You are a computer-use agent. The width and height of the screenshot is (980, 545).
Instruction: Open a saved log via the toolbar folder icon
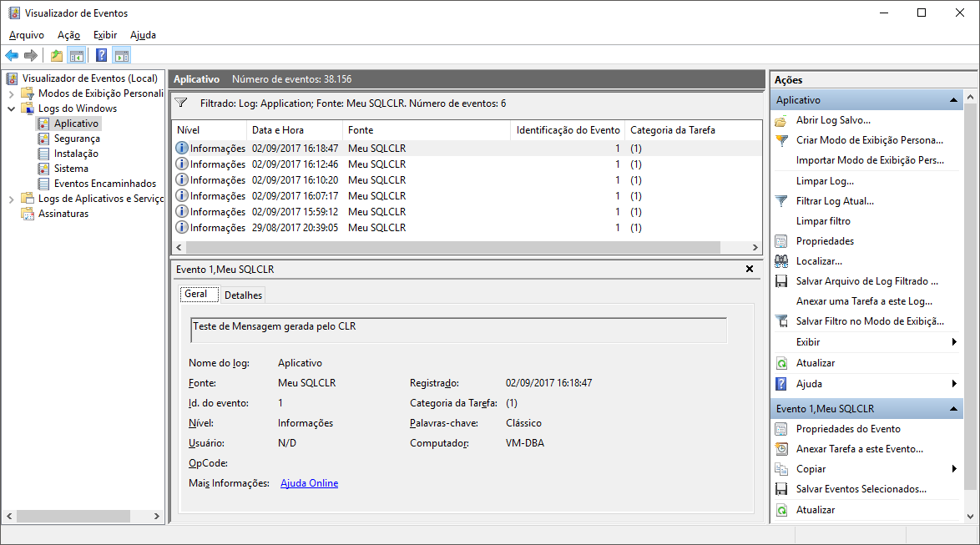55,55
